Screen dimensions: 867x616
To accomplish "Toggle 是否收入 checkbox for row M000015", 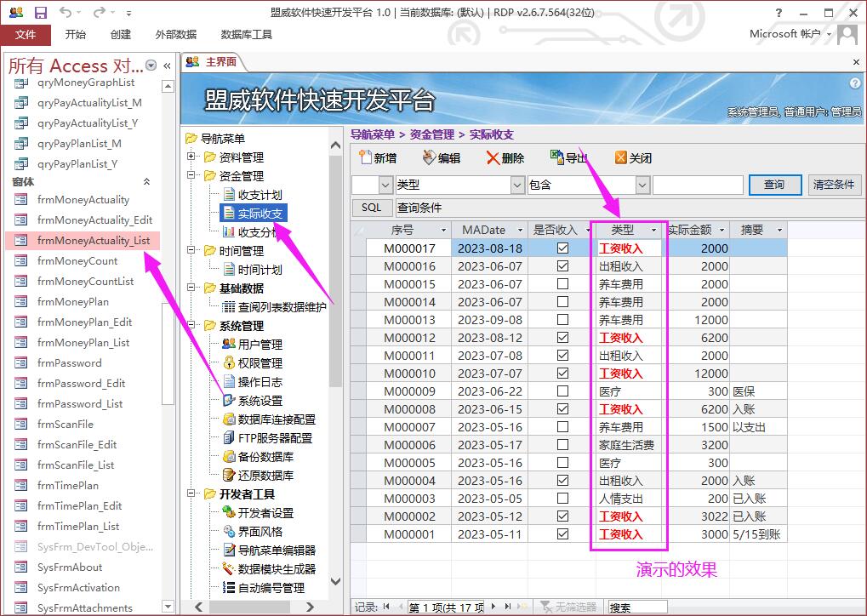I will coord(562,283).
